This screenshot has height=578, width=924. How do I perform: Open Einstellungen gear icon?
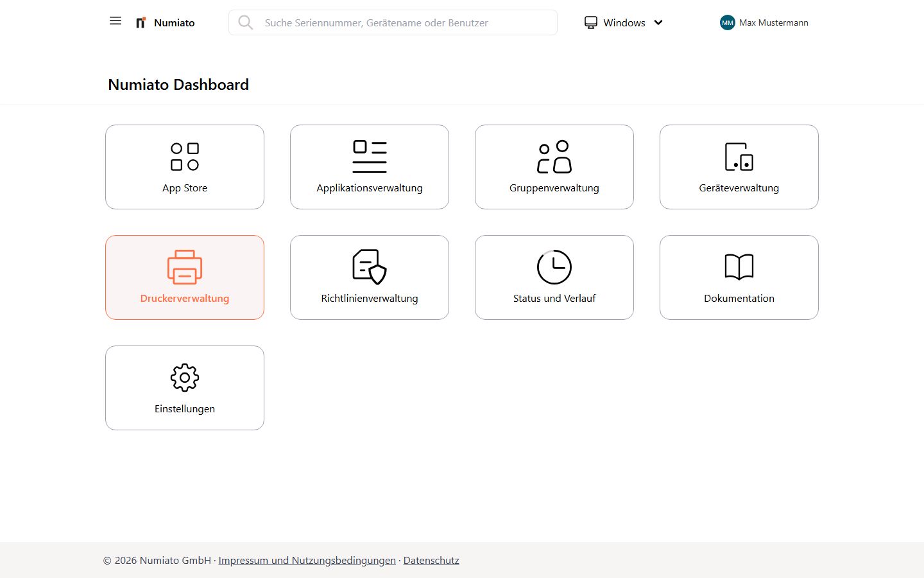point(185,378)
